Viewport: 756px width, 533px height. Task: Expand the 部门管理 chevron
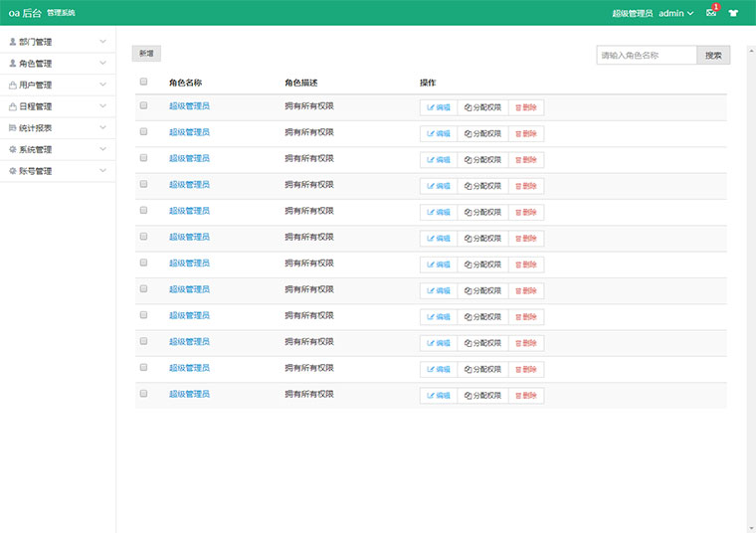pos(102,42)
